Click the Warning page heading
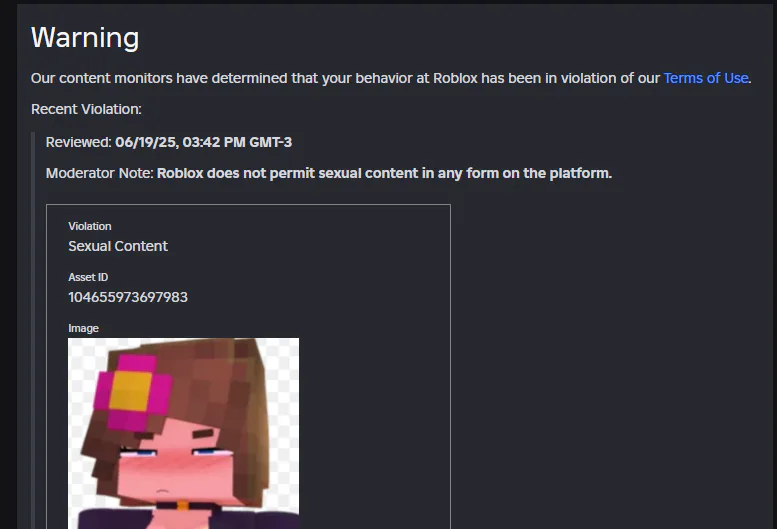The width and height of the screenshot is (777, 529). 85,38
